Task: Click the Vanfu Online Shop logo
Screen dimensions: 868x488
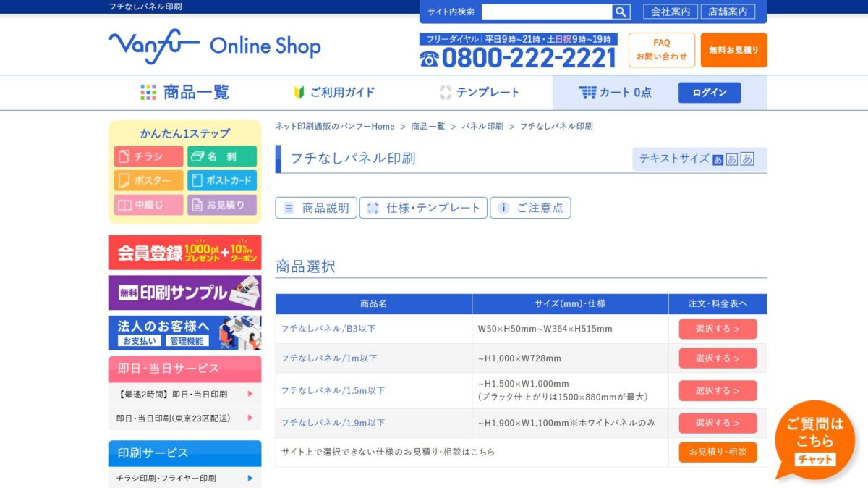Action: click(x=215, y=46)
